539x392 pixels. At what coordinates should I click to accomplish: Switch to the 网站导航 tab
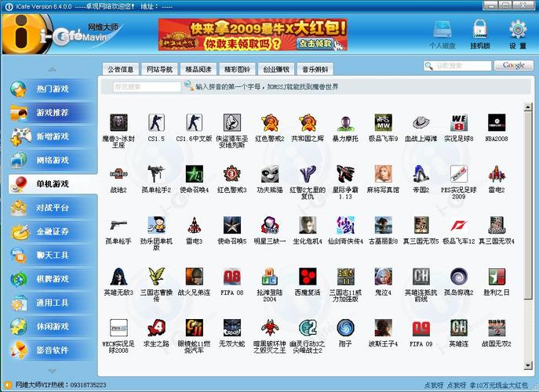159,70
